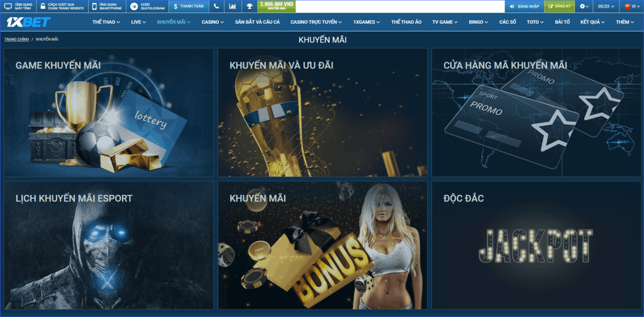
Task: Go to Trang Chính breadcrumb link
Action: click(16, 39)
